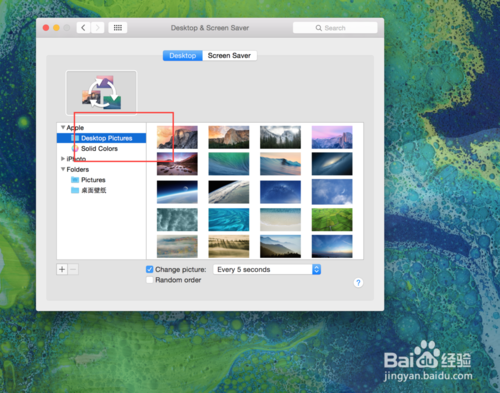The height and width of the screenshot is (393, 500).
Task: Show all preferences grid button
Action: click(x=118, y=28)
